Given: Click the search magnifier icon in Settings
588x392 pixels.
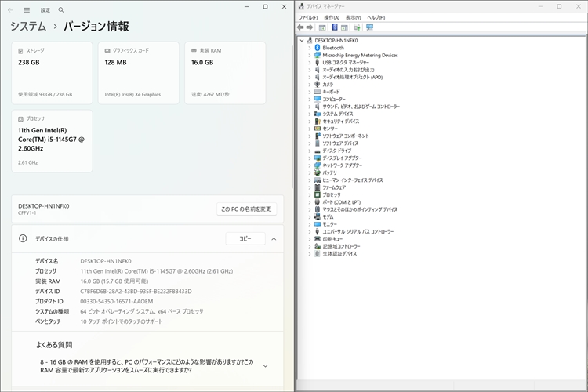Looking at the screenshot, I should coord(62,10).
